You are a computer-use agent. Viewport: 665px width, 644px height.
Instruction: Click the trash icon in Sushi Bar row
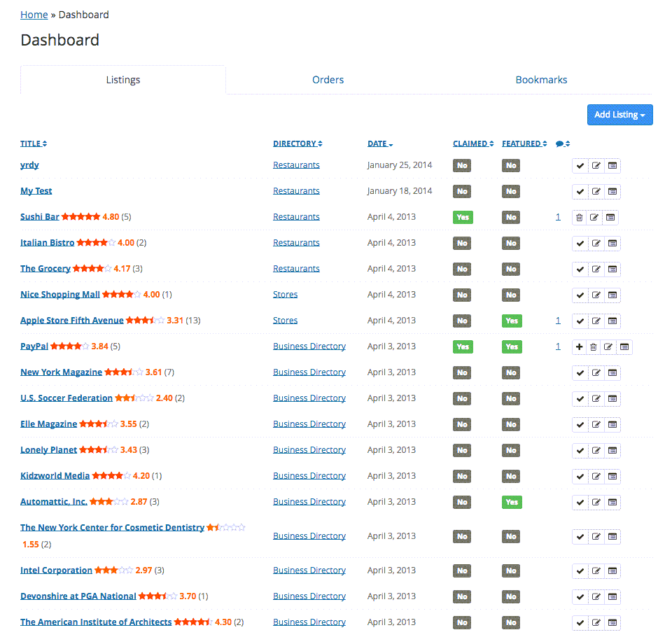[x=580, y=217]
